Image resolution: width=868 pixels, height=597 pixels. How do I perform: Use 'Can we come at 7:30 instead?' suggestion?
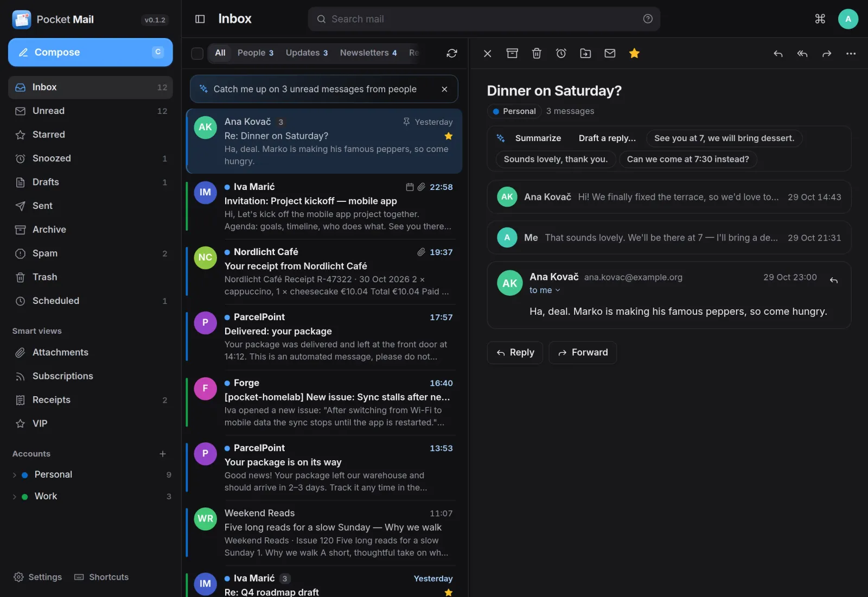click(x=688, y=160)
